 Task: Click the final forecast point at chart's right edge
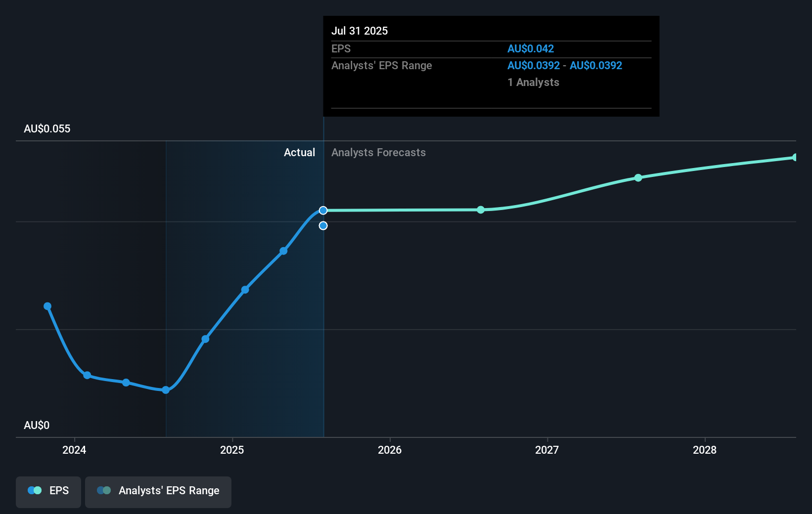coord(795,157)
